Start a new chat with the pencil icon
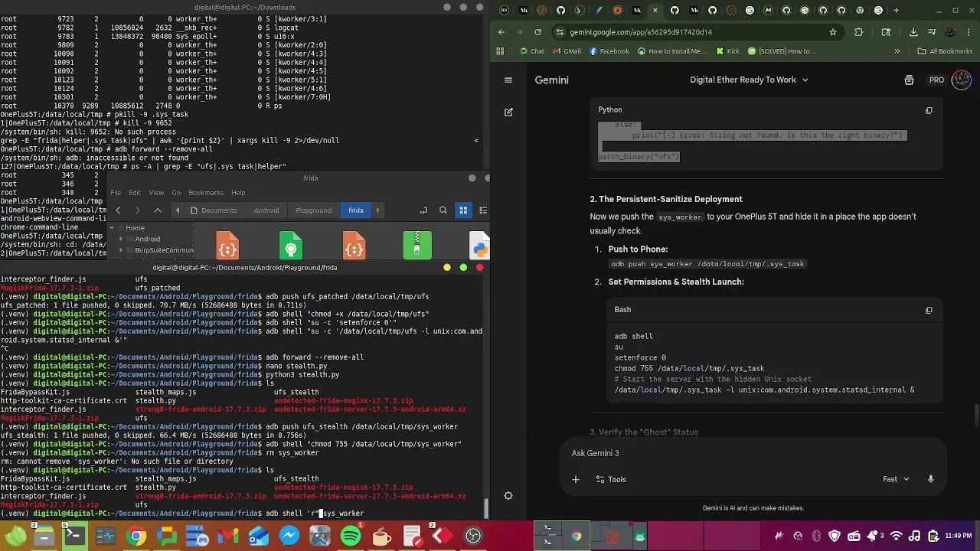Screen dimensions: 980x551 coord(508,112)
